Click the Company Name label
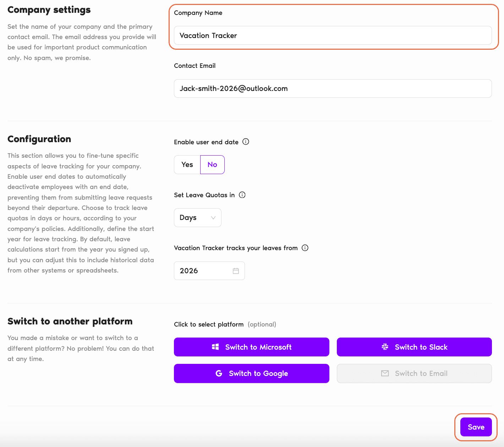 click(198, 13)
